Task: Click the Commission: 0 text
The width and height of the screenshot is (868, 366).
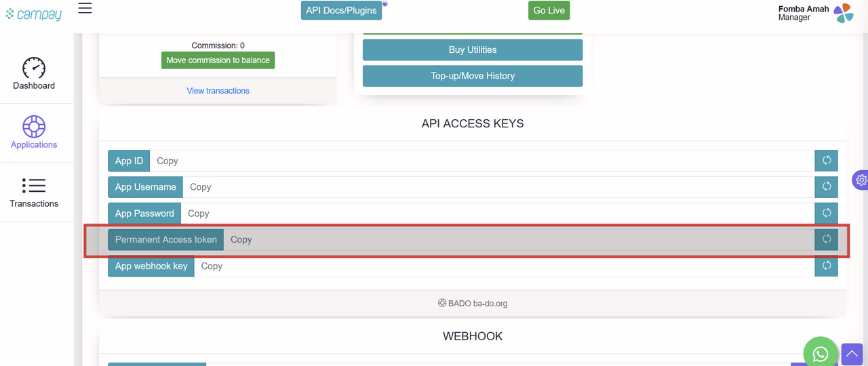Action: coord(218,45)
